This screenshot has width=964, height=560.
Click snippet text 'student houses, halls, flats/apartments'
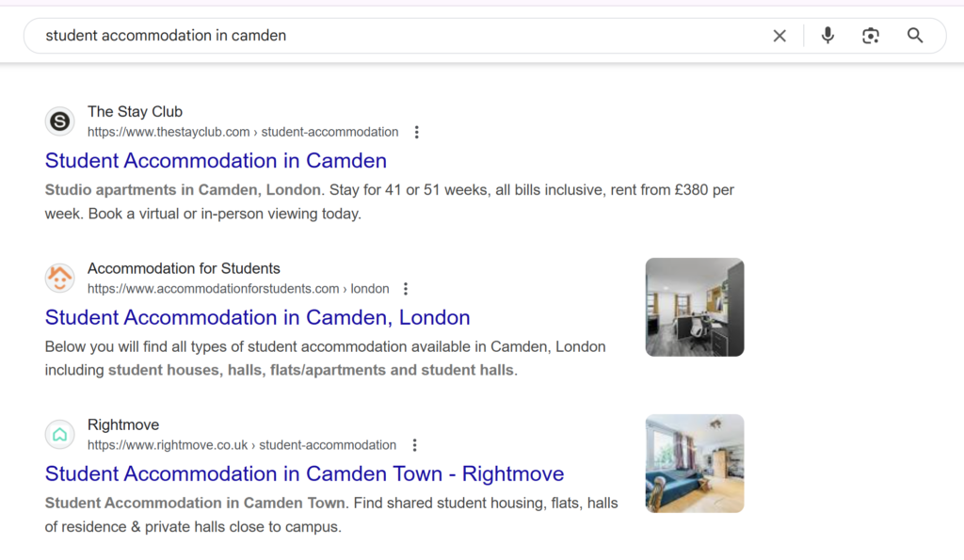pos(248,370)
